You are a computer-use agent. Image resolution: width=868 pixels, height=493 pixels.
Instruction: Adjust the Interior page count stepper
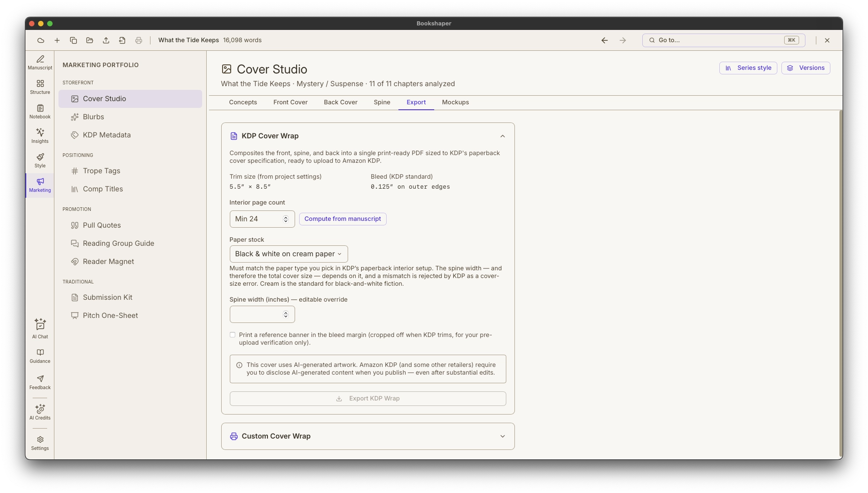286,219
